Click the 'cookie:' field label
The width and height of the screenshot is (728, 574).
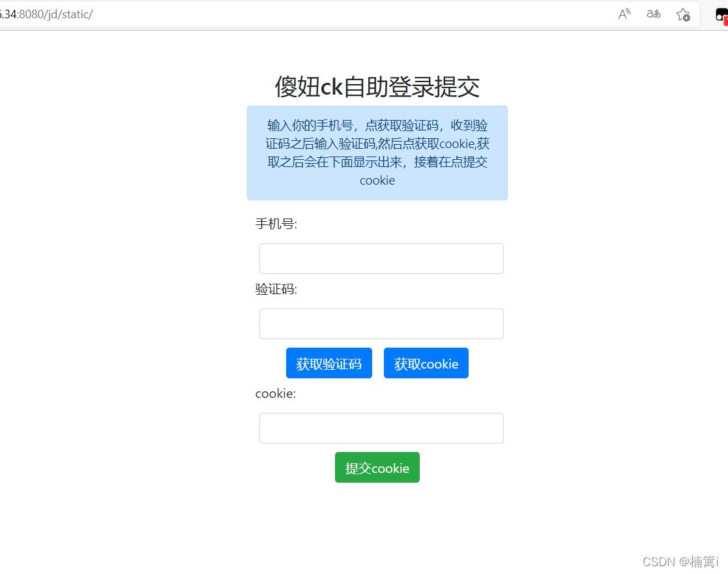(275, 393)
